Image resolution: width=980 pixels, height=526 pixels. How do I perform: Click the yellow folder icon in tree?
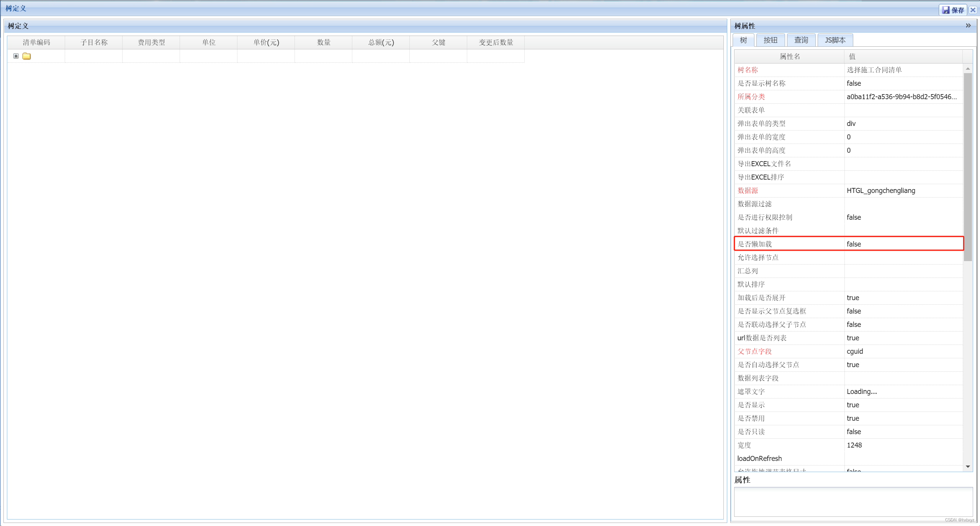(26, 56)
